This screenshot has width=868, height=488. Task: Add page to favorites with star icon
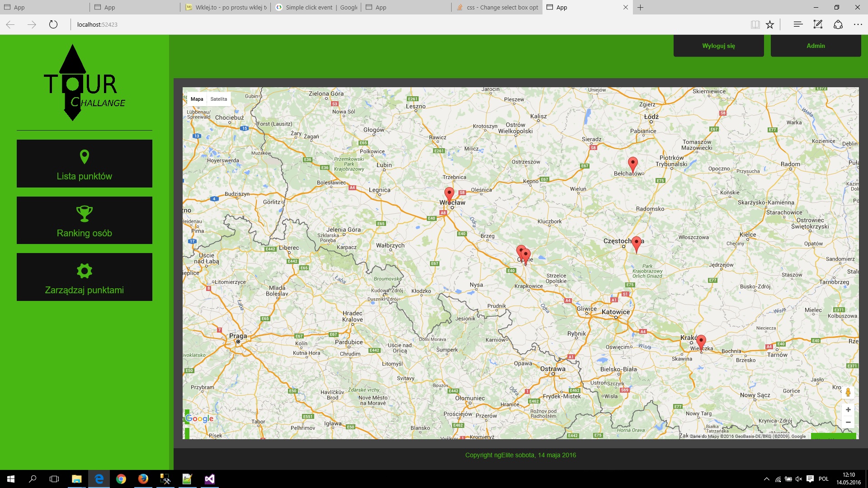(770, 24)
